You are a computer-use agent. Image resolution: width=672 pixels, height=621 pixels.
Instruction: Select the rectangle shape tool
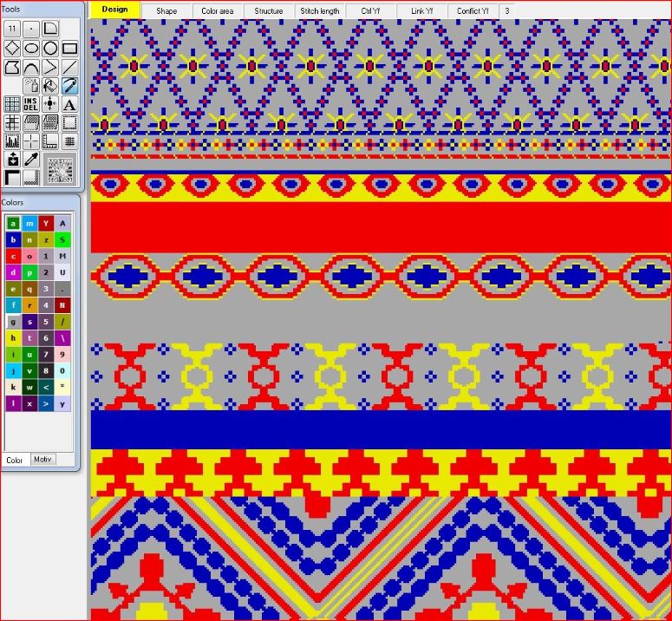coord(69,49)
